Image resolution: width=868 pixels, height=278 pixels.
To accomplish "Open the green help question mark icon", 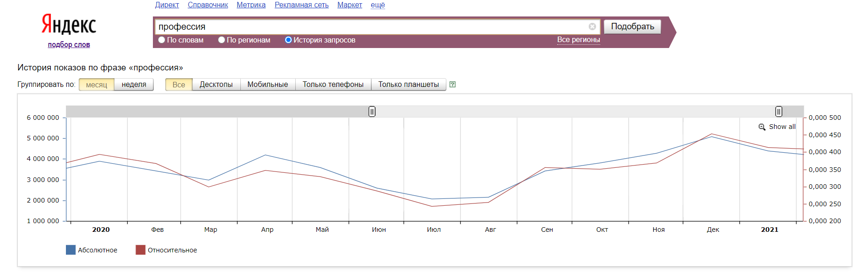I will [452, 85].
